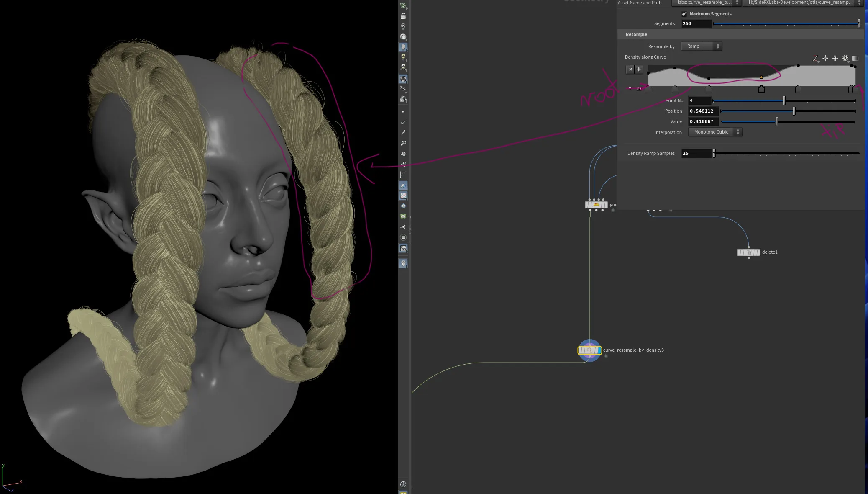Click the add-light bulb with plus icon
This screenshot has height=494, width=868.
tap(403, 57)
